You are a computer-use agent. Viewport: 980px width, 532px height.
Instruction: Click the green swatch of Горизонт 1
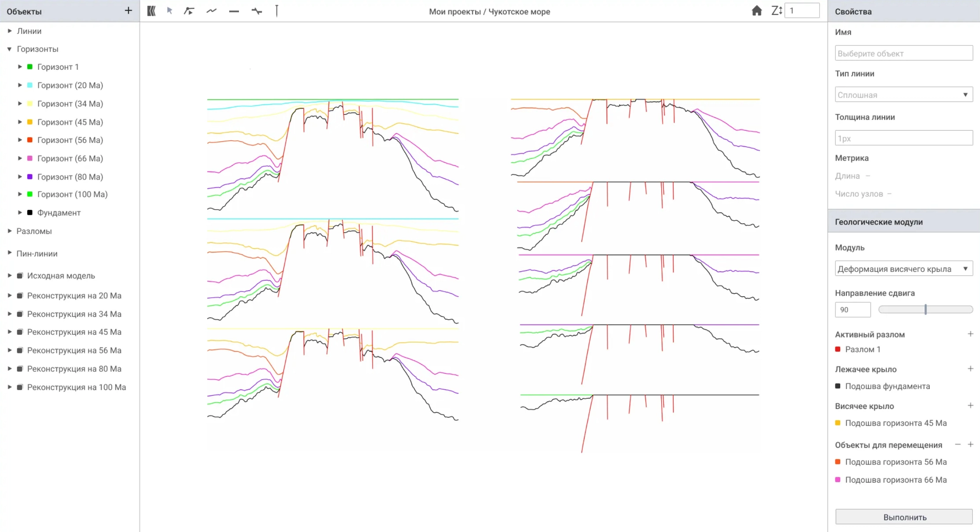click(30, 67)
